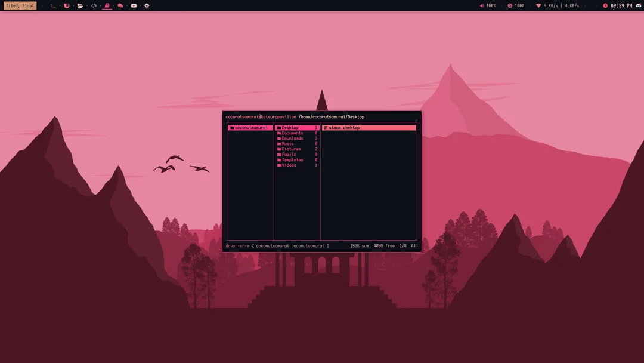Screen dimensions: 644x363
Task: Launch the code editor from the taskbar
Action: point(94,5)
